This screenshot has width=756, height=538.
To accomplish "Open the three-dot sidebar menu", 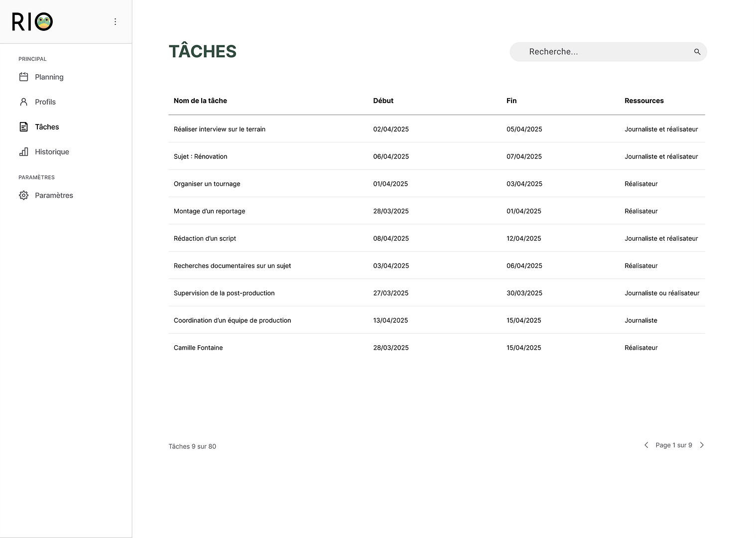I will coord(115,22).
